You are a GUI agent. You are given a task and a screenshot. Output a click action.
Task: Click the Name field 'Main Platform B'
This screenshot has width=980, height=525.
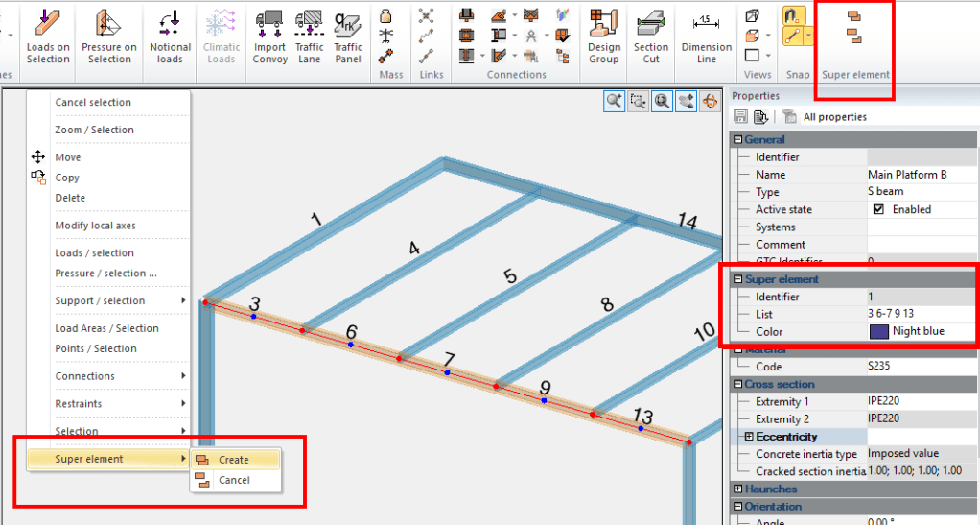click(x=906, y=175)
